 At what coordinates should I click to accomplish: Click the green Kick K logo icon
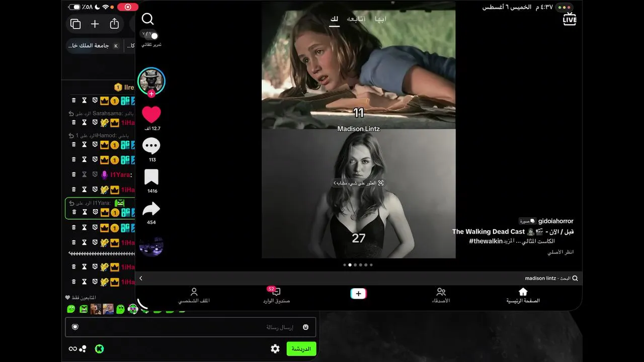coord(99,348)
